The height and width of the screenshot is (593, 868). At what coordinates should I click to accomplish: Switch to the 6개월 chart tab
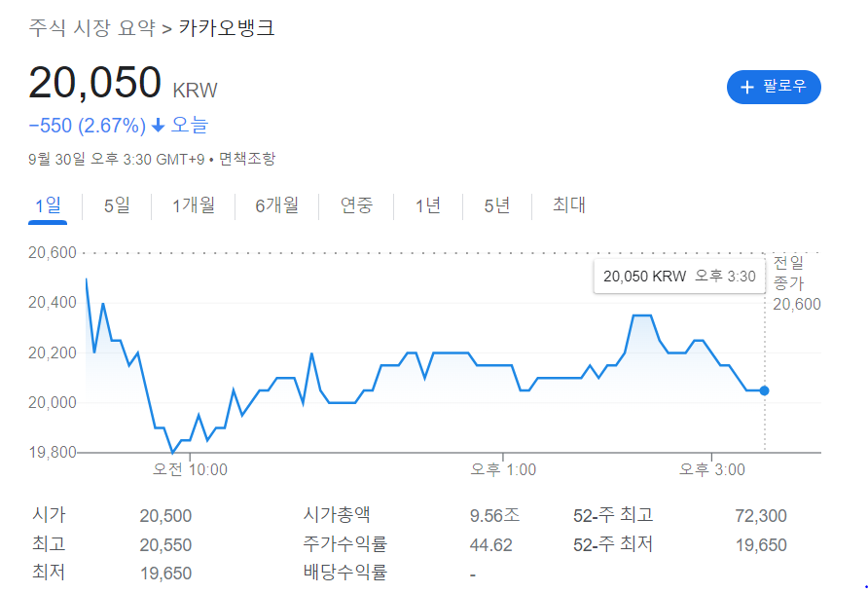(x=276, y=206)
